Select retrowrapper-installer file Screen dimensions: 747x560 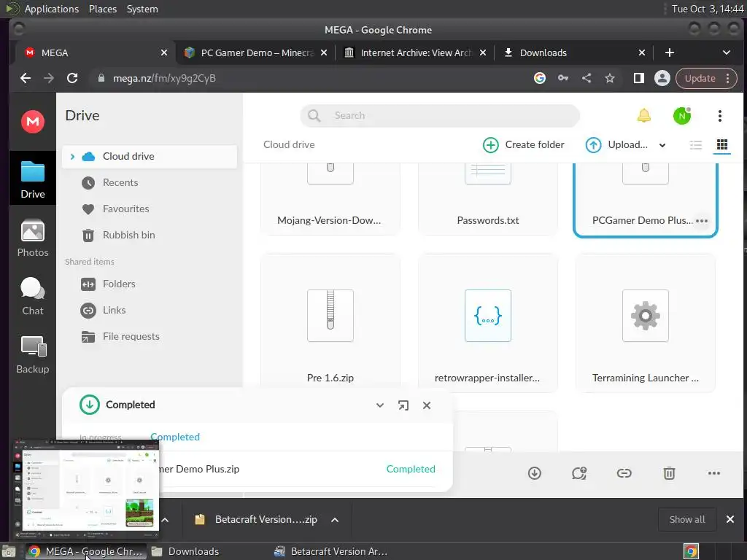(x=487, y=323)
